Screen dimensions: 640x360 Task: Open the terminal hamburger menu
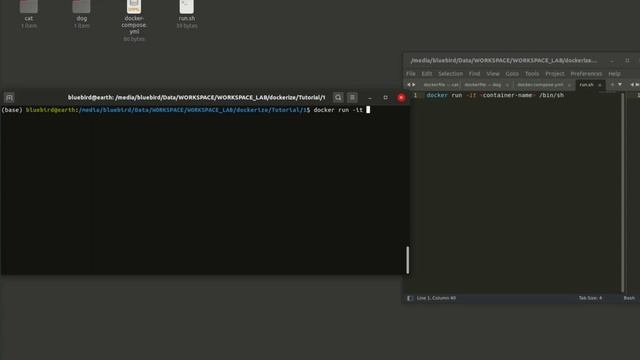(352, 98)
